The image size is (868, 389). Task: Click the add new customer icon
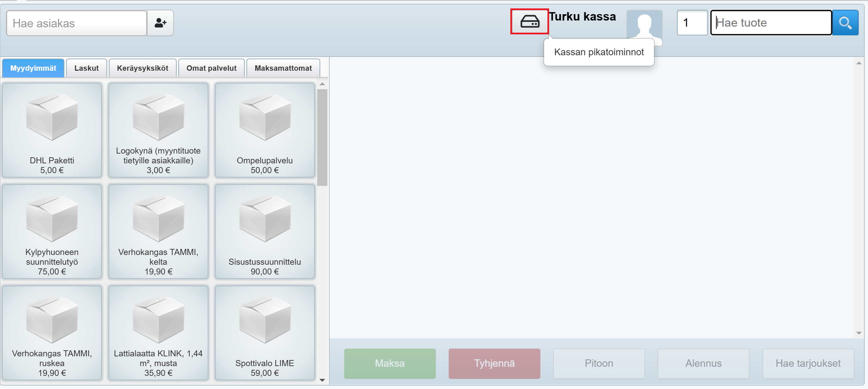point(160,23)
